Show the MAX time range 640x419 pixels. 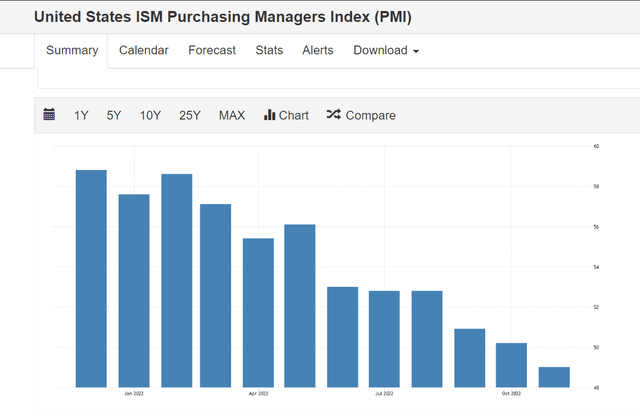pos(232,115)
